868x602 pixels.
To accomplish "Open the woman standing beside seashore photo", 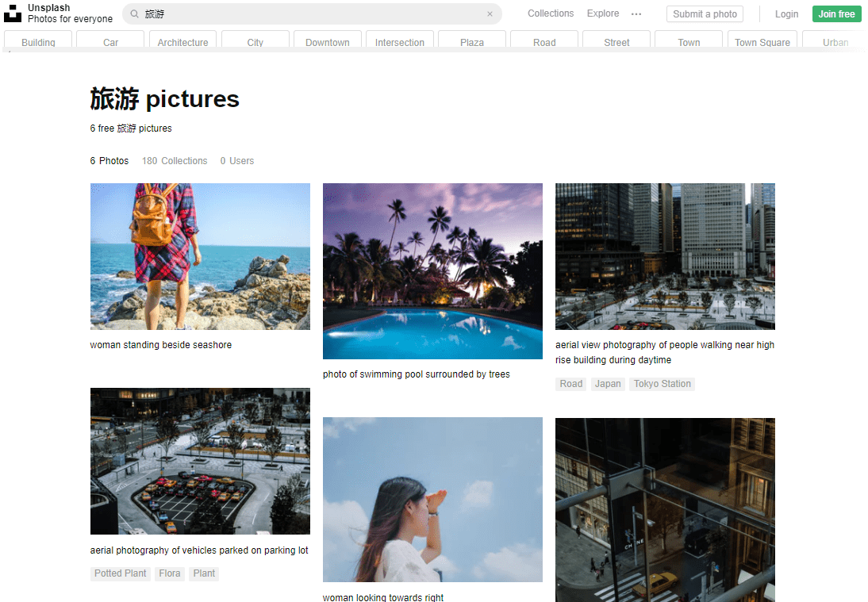I will pos(200,256).
